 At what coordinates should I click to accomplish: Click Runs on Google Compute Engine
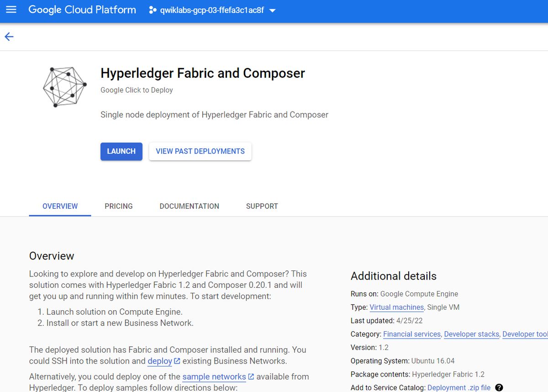click(404, 294)
